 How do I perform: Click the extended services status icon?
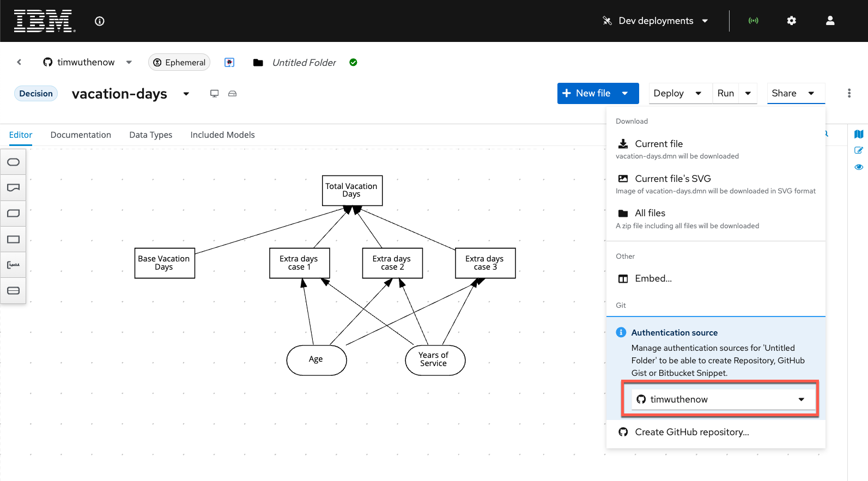tap(753, 21)
